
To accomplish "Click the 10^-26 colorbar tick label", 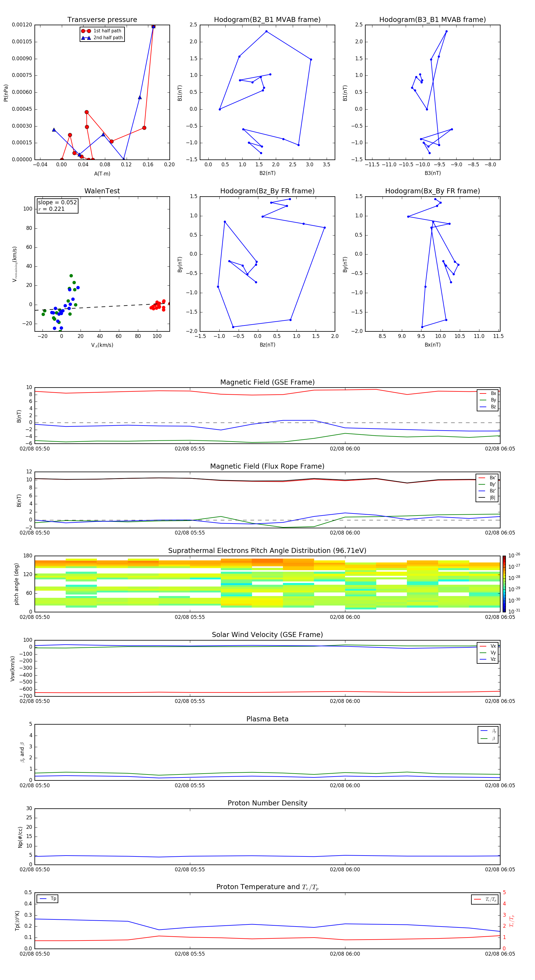I will coord(514,555).
